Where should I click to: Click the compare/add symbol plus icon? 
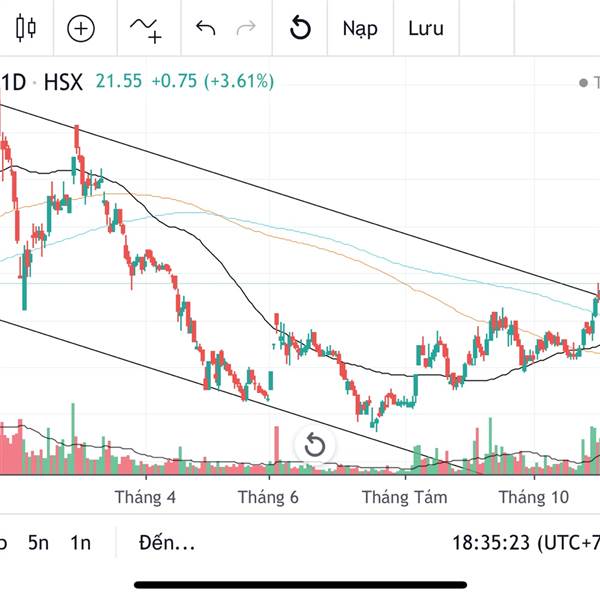pyautogui.click(x=81, y=28)
